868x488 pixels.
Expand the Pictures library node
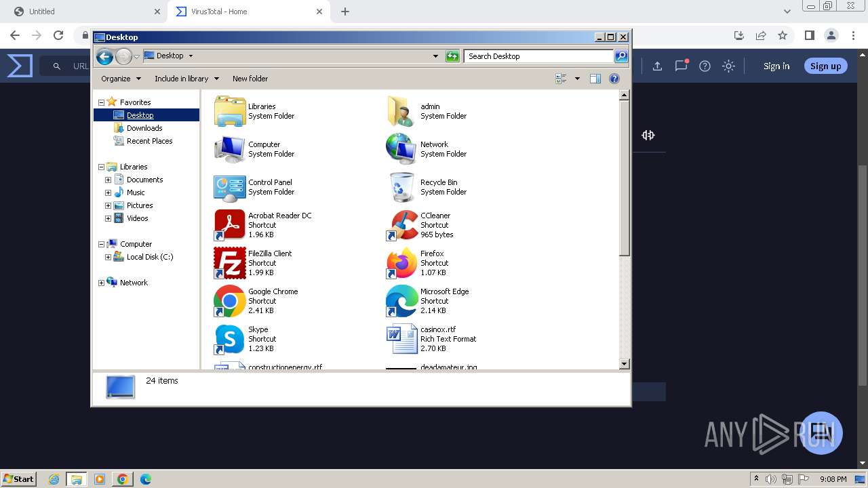pos(108,205)
